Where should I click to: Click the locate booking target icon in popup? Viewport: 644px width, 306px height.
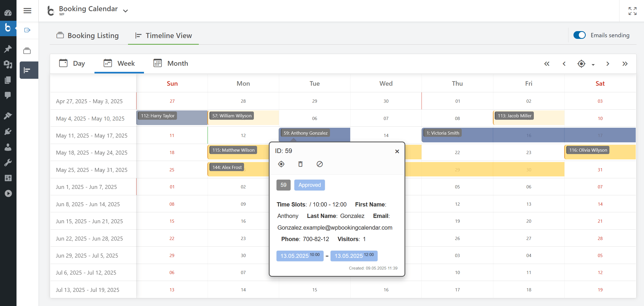click(x=281, y=164)
